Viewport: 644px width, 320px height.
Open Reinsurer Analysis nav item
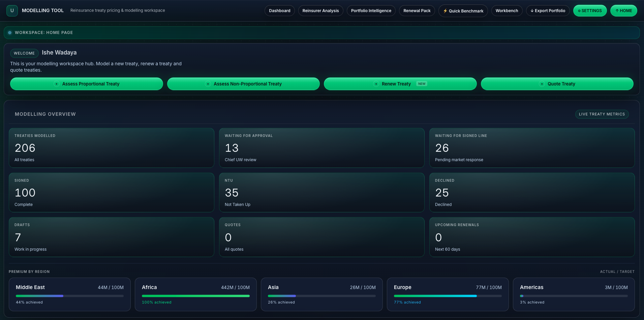pyautogui.click(x=320, y=11)
